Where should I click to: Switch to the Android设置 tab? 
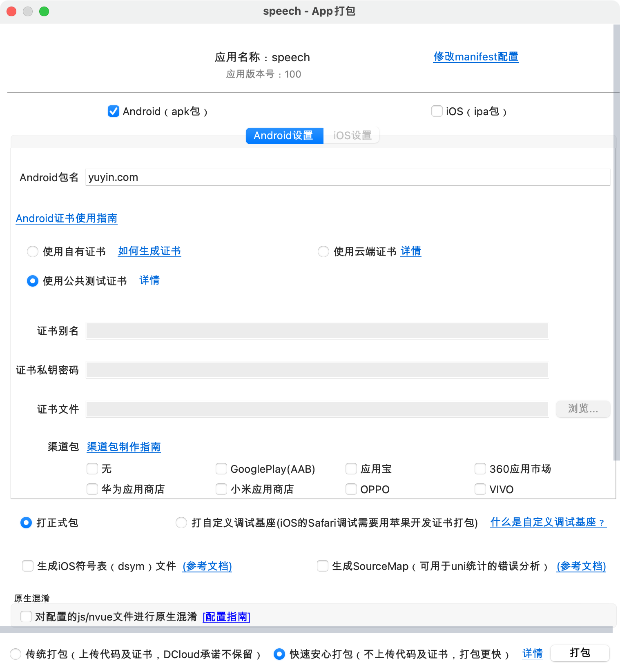click(284, 136)
